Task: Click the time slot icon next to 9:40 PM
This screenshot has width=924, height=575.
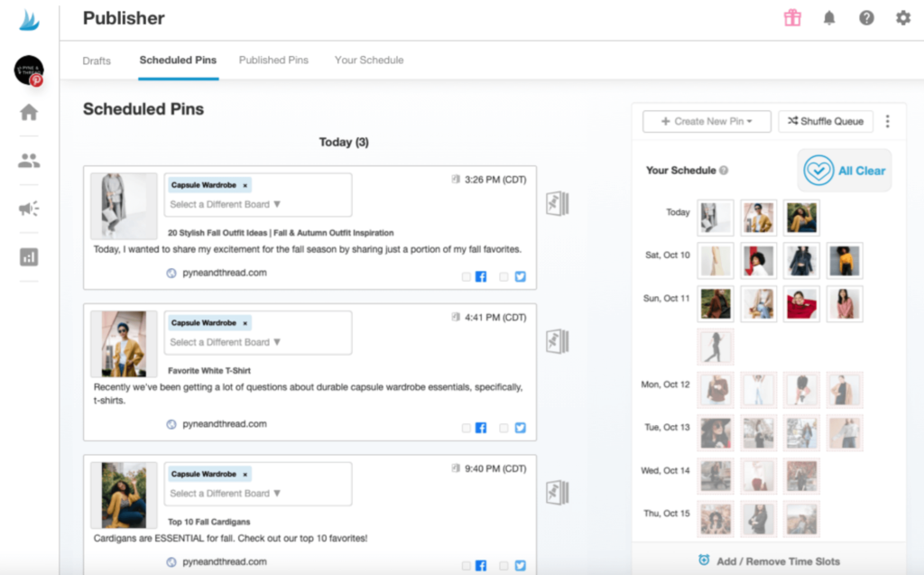Action: click(x=456, y=468)
